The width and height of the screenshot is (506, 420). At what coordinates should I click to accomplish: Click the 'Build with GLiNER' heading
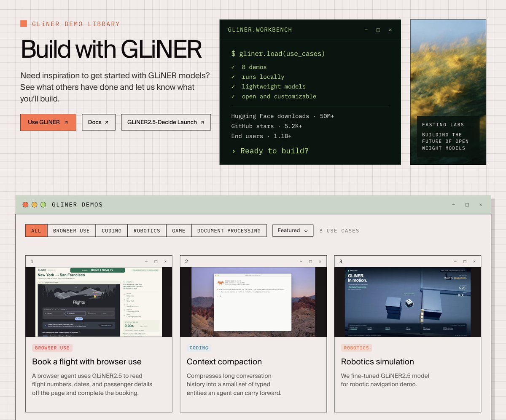click(111, 49)
